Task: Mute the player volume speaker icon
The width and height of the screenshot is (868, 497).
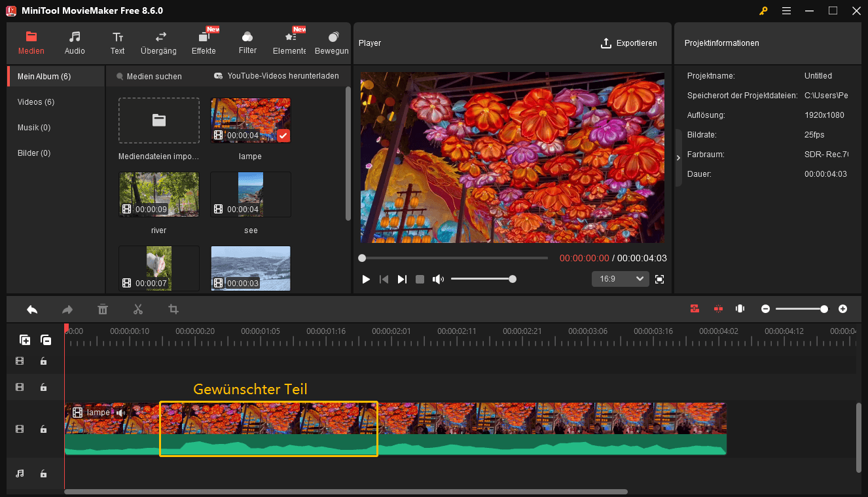Action: [x=438, y=279]
